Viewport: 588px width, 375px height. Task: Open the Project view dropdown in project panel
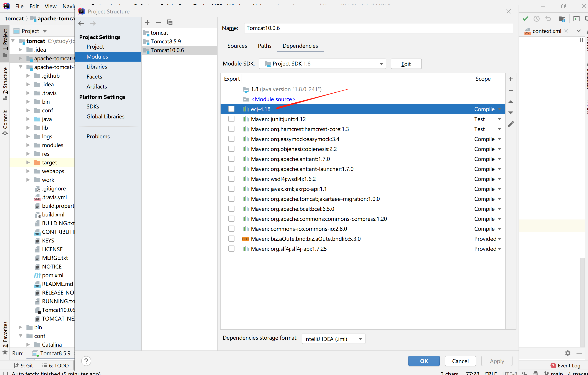[44, 31]
